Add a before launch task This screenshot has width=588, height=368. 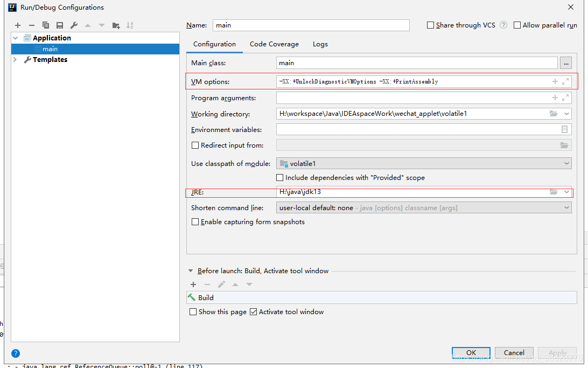pos(193,284)
